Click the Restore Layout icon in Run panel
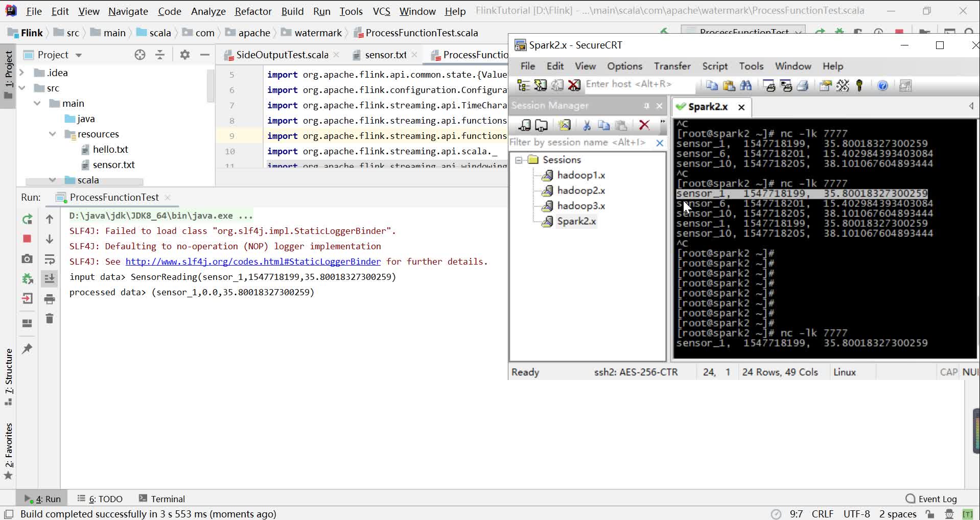 [27, 323]
